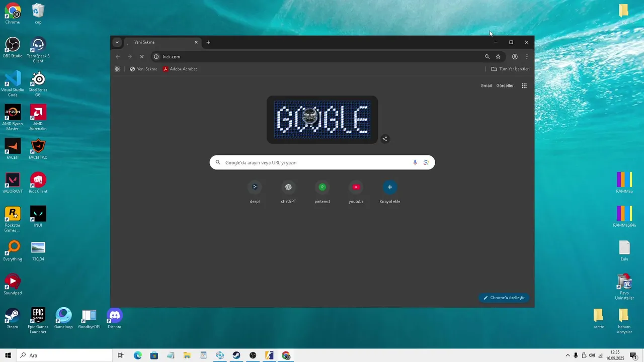Open Microsoft Edge from taskbar
Image resolution: width=644 pixels, height=362 pixels.
[138, 355]
